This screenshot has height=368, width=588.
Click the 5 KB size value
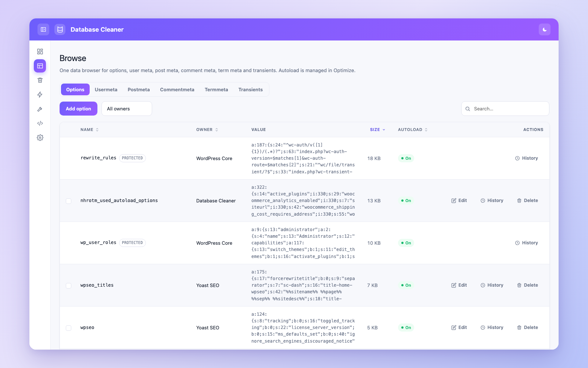[372, 328]
